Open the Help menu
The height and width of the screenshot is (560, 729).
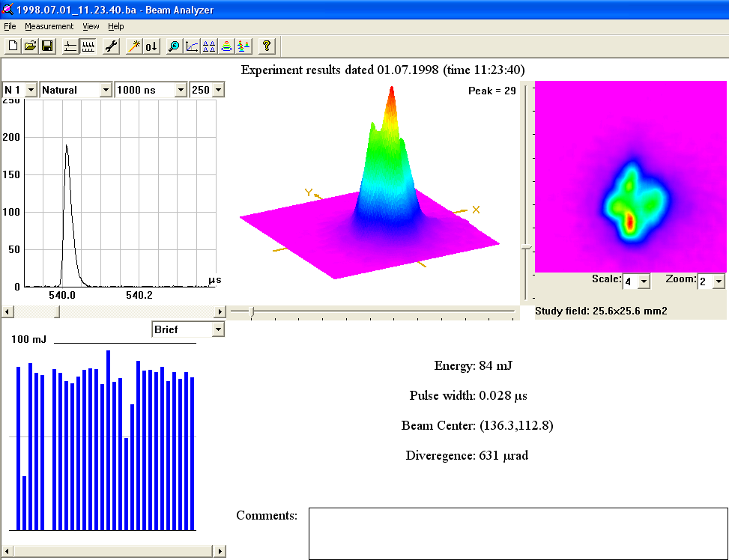coord(116,26)
